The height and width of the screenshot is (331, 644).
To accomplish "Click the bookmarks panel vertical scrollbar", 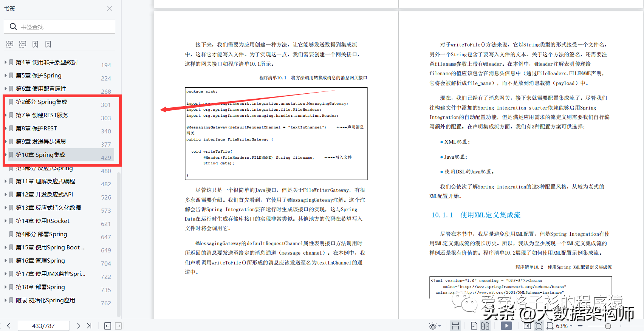I will pyautogui.click(x=119, y=244).
